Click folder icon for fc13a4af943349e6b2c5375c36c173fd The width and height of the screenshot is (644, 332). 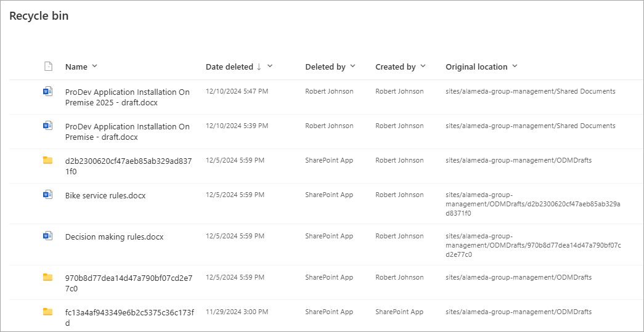click(x=48, y=312)
